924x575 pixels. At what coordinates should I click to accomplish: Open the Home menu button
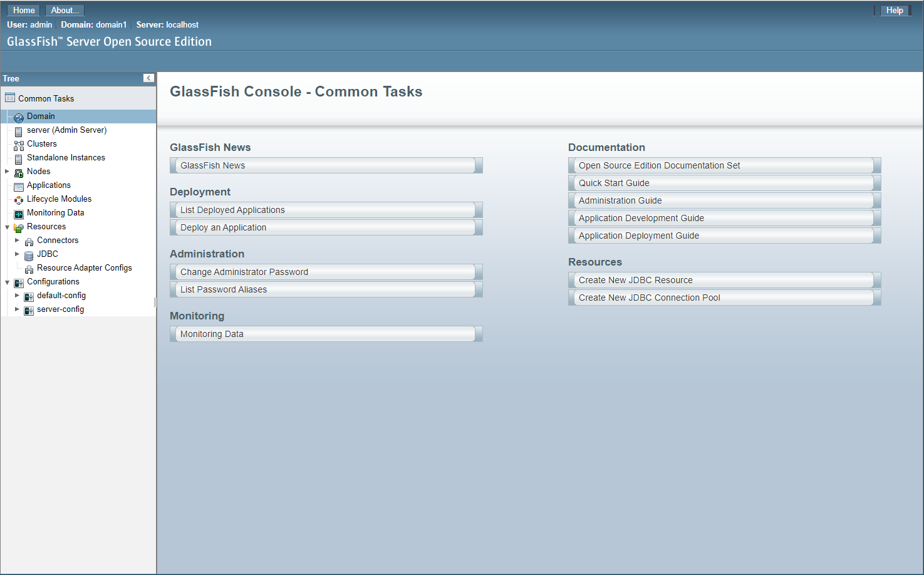point(24,10)
